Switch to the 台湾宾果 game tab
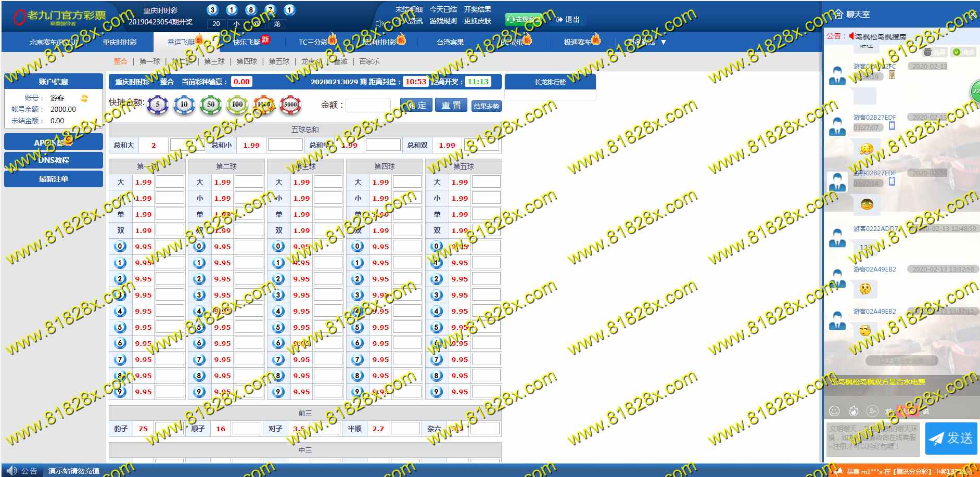The image size is (980, 477). [450, 42]
